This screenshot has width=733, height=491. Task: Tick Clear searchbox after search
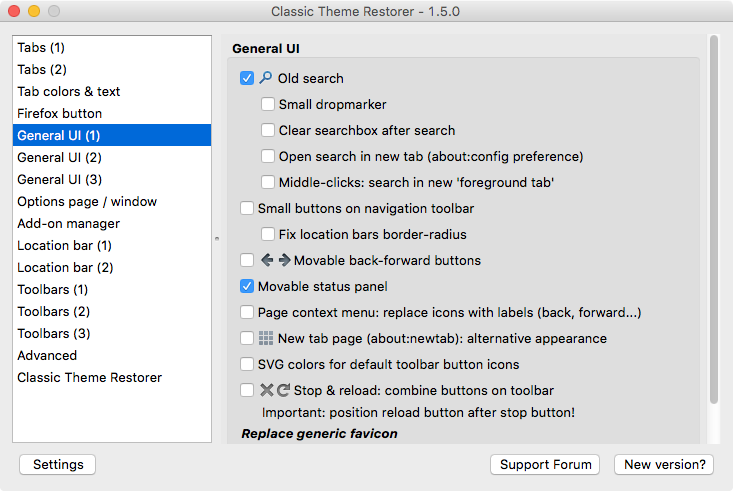tap(268, 130)
